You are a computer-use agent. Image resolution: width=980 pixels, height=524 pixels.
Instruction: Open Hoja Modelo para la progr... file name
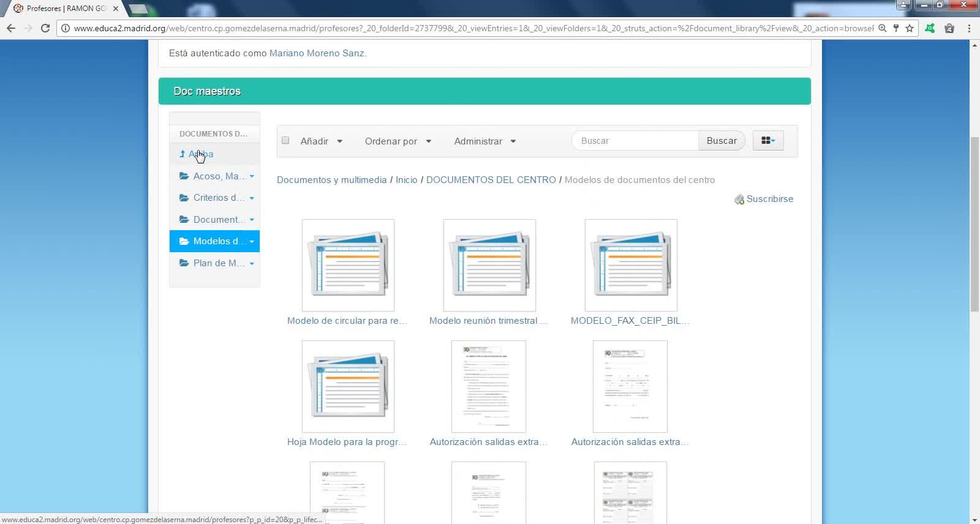coord(347,442)
